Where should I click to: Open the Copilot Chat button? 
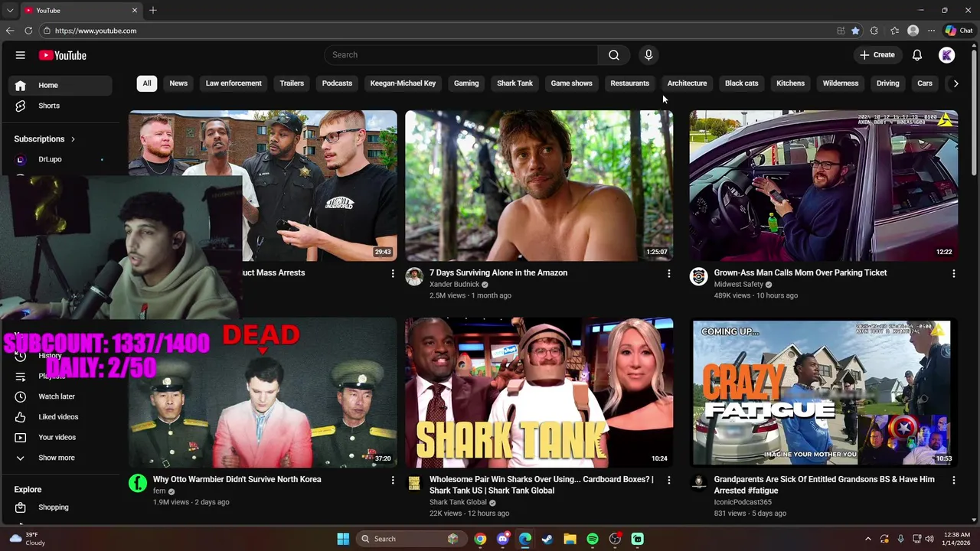pos(959,31)
